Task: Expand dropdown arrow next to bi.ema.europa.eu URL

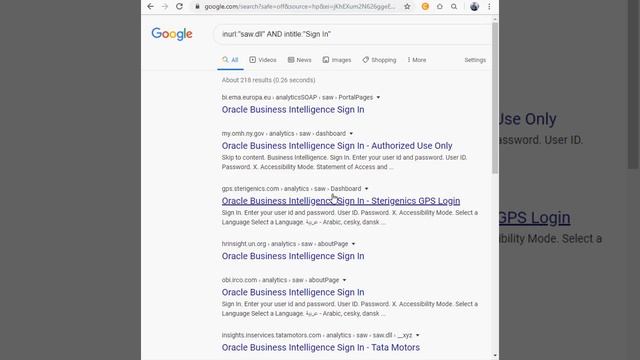Action: [378, 98]
